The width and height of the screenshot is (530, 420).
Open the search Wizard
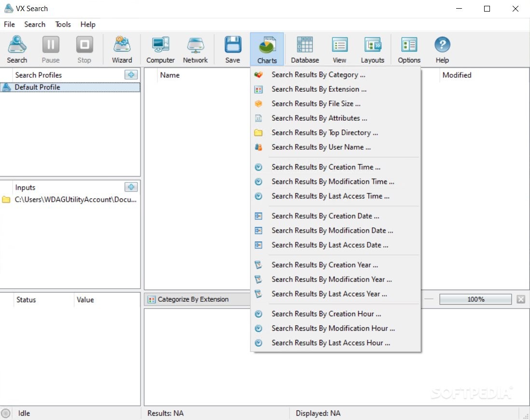point(122,49)
